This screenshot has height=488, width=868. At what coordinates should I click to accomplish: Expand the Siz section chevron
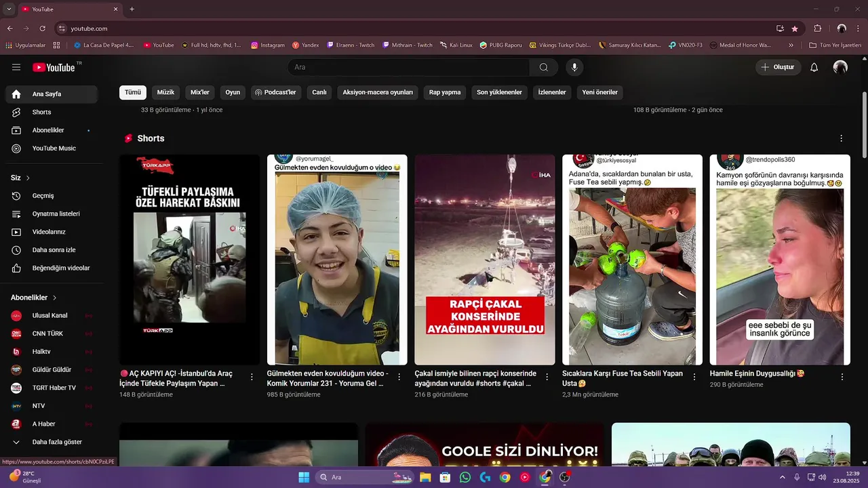pos(28,178)
